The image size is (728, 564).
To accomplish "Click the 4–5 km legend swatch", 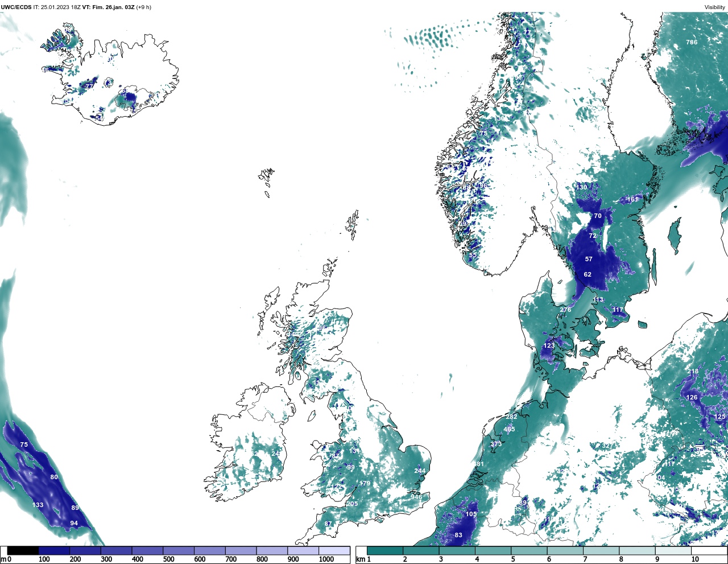I will [x=493, y=550].
